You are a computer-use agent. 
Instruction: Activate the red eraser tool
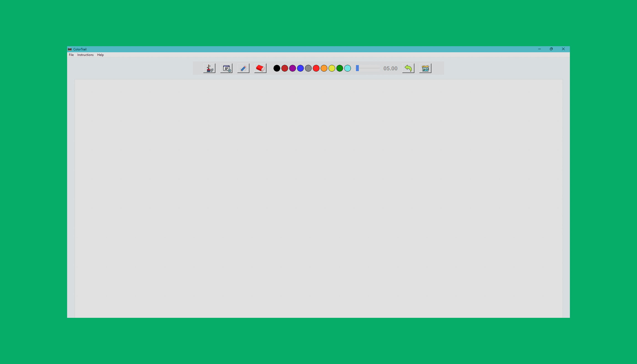click(x=260, y=68)
